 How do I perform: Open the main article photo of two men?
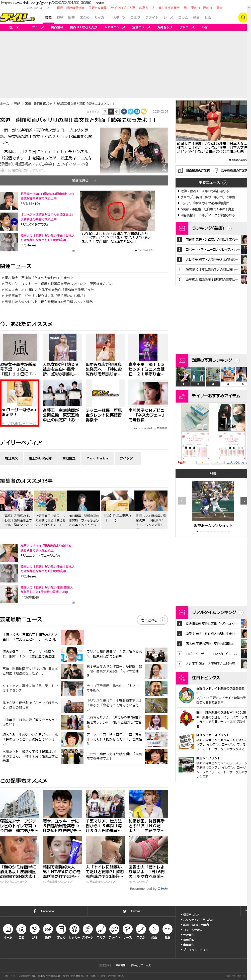coord(134,150)
